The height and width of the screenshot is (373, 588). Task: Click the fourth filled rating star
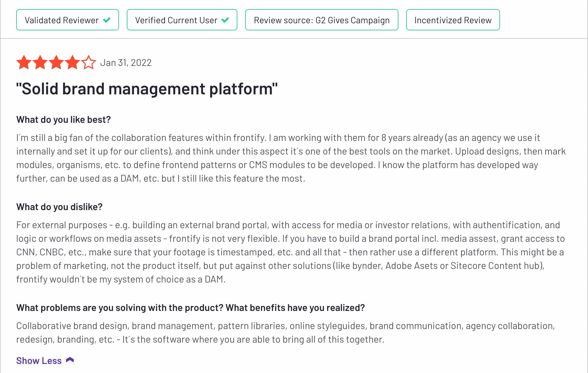click(72, 62)
